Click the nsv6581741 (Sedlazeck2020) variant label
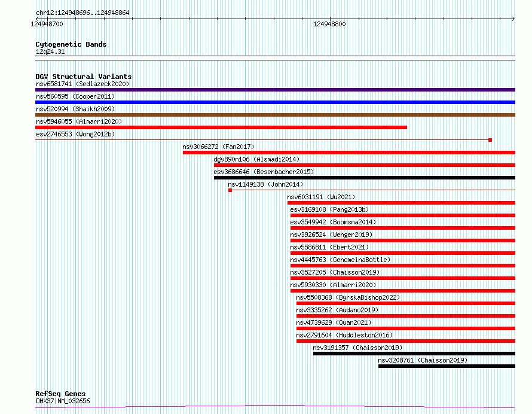The height and width of the screenshot is (414, 532). pos(82,84)
